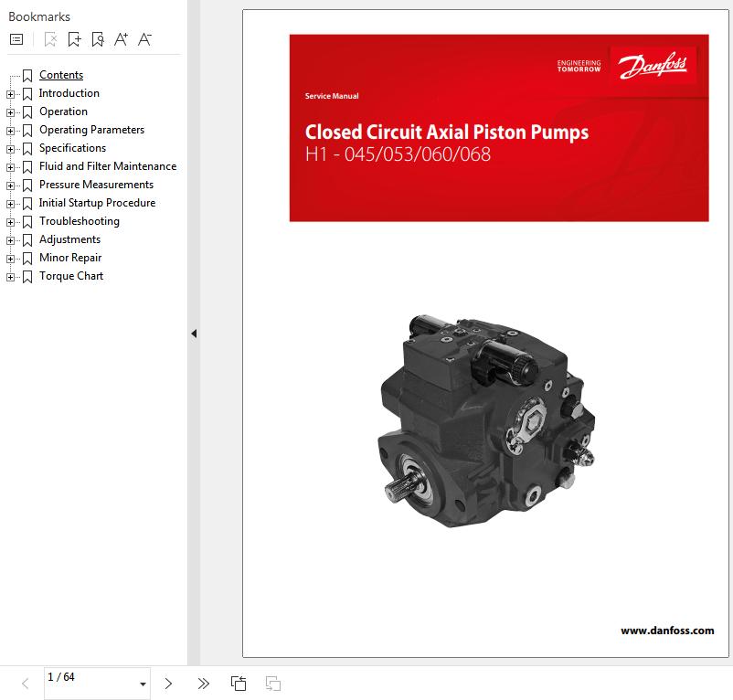Click the bookmark icon next to Introduction
The width and height of the screenshot is (733, 700).
[27, 94]
